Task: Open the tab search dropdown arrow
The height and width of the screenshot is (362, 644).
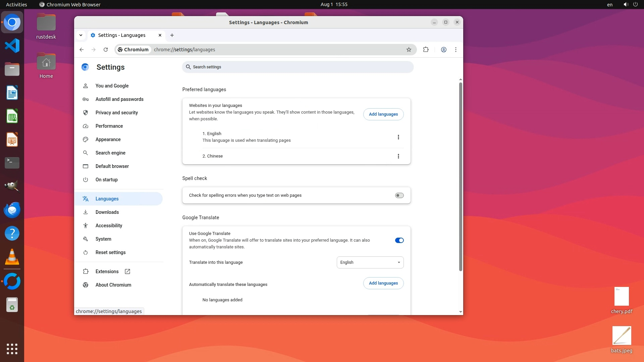Action: 81,35
